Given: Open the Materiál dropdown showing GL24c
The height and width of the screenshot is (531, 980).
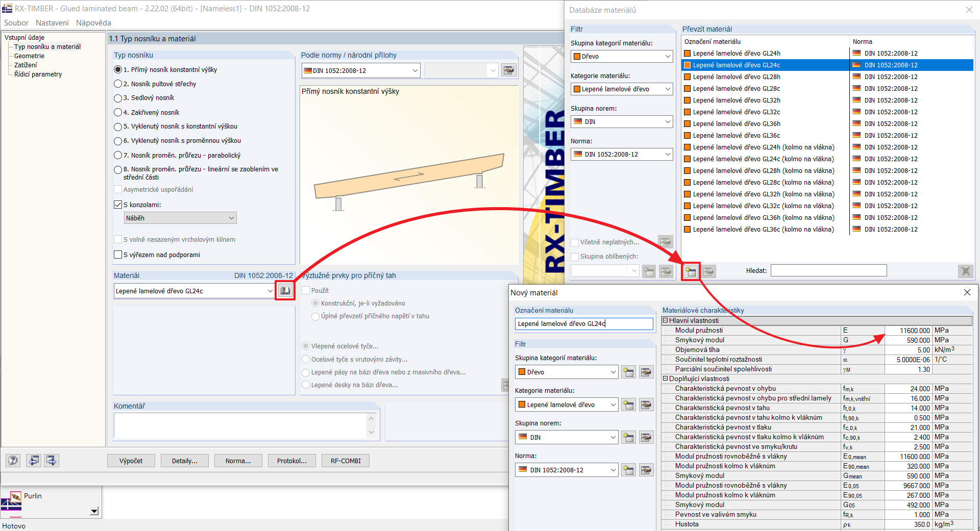Looking at the screenshot, I should point(194,291).
